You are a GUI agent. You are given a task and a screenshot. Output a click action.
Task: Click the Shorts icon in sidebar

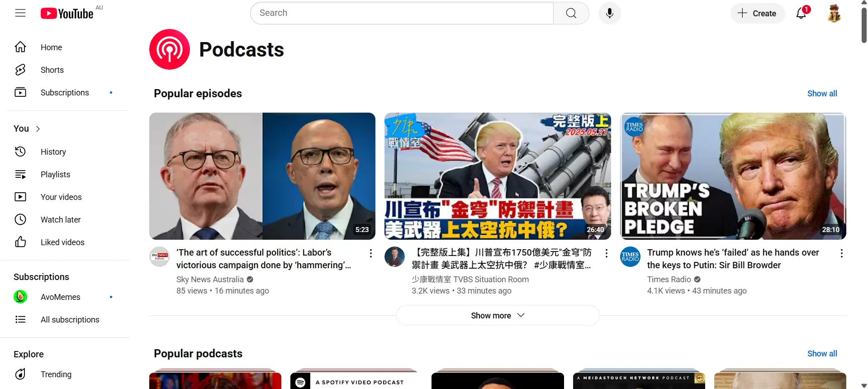pyautogui.click(x=20, y=70)
